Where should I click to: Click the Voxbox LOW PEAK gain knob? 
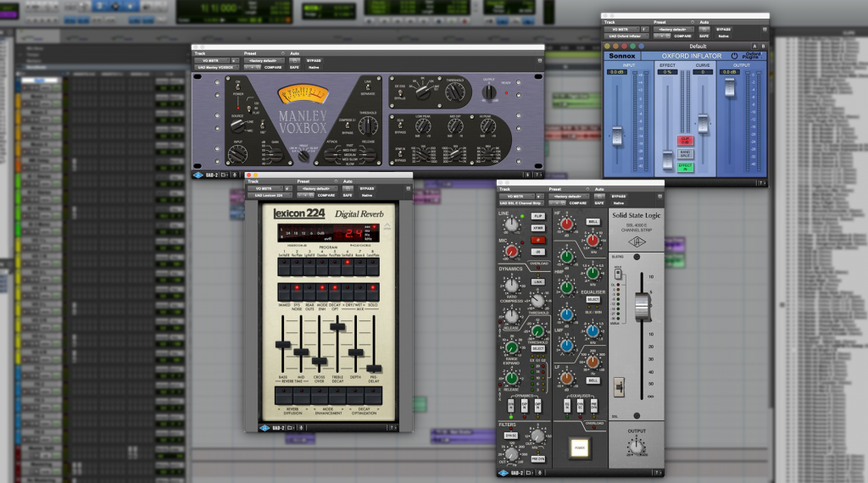(423, 127)
